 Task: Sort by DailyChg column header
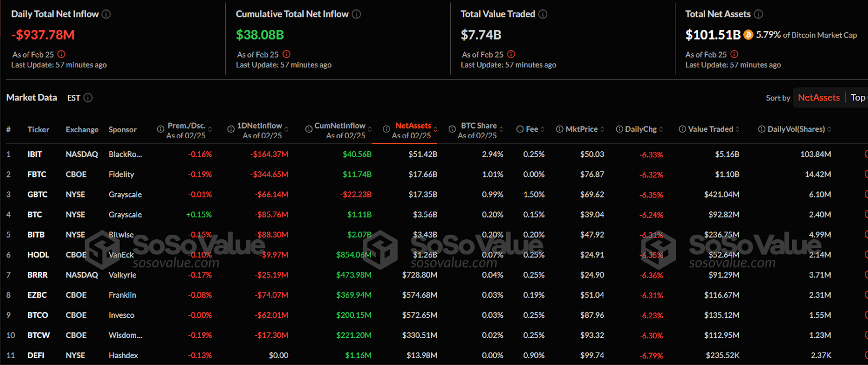641,129
